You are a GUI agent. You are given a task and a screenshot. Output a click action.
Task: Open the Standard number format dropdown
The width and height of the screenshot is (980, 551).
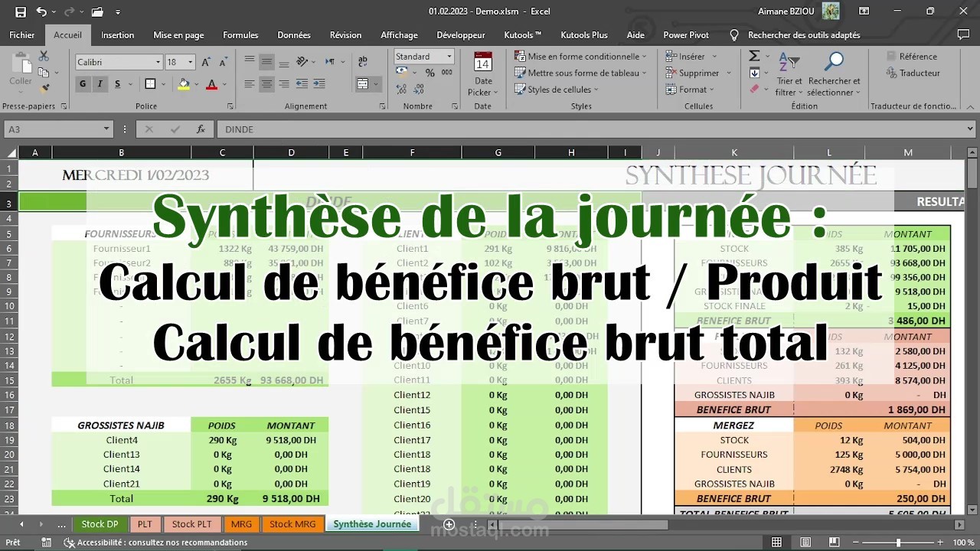tap(449, 56)
